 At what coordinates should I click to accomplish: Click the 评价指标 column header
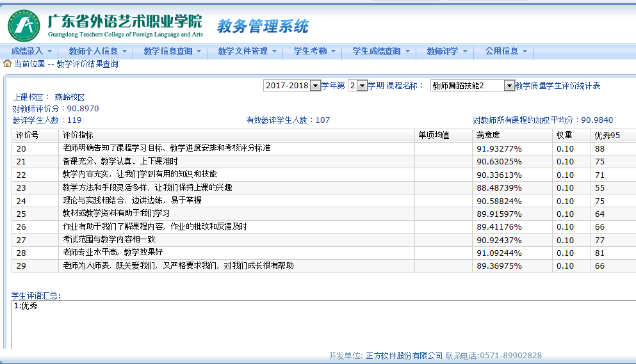[77, 135]
